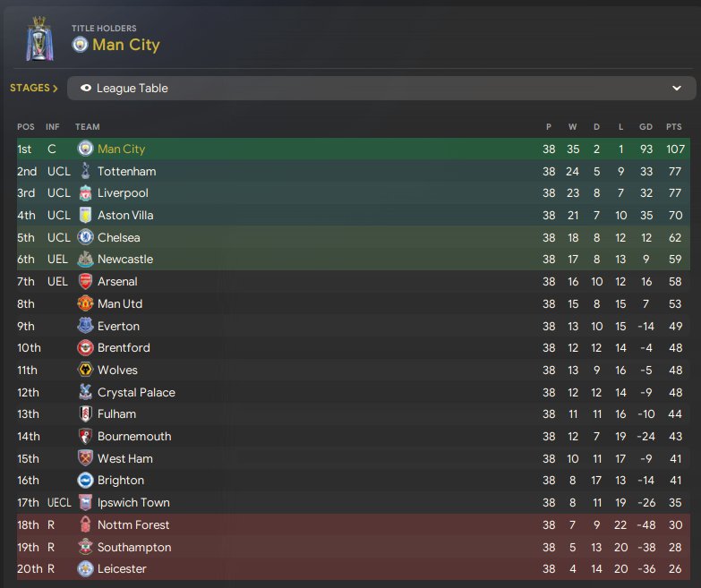This screenshot has height=588, width=701.
Task: Click the eye icon beside League Table
Action: point(86,89)
